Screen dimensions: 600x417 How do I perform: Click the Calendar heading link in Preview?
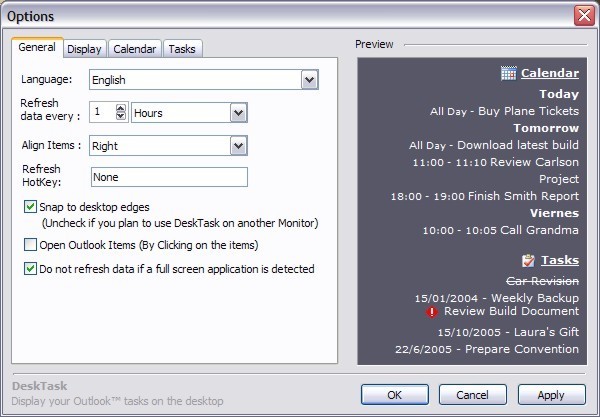pyautogui.click(x=550, y=73)
